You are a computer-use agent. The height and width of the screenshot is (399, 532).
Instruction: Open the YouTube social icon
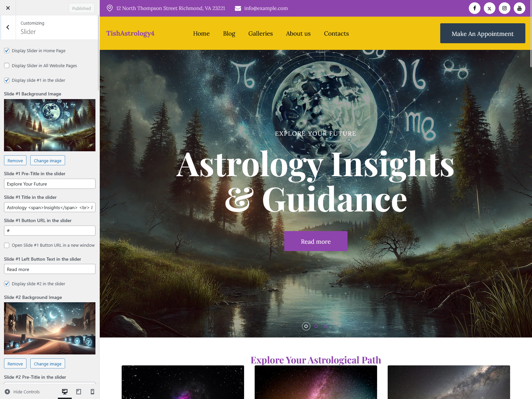pyautogui.click(x=519, y=8)
